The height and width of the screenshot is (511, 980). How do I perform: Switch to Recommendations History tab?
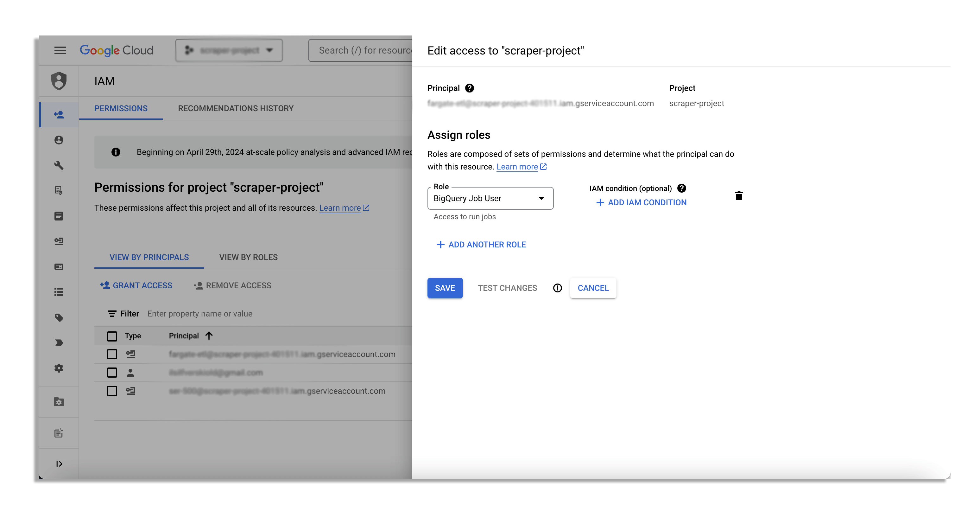tap(236, 108)
